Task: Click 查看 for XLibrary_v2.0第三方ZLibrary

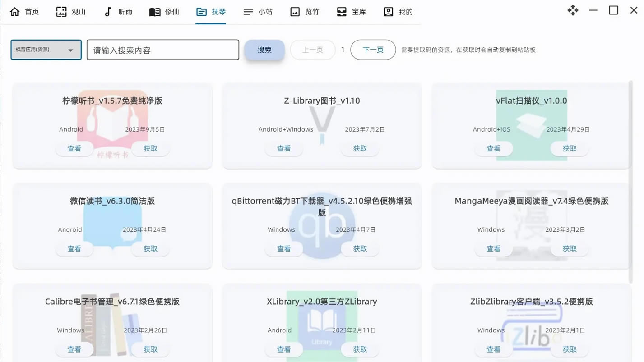Action: point(284,349)
